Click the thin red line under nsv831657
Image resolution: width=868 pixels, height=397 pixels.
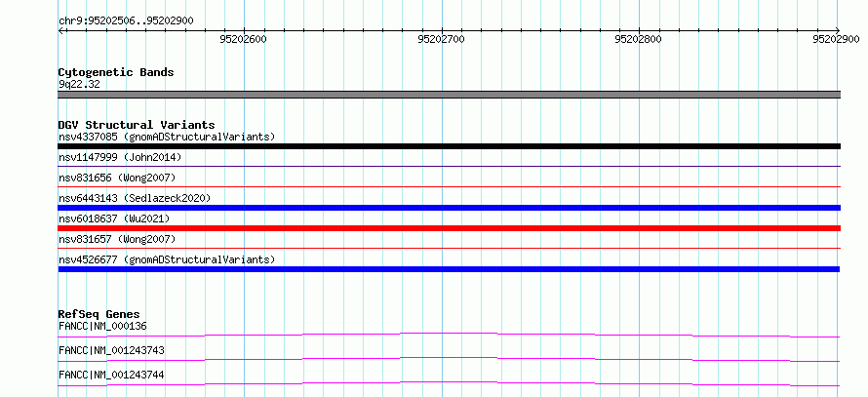click(x=449, y=248)
